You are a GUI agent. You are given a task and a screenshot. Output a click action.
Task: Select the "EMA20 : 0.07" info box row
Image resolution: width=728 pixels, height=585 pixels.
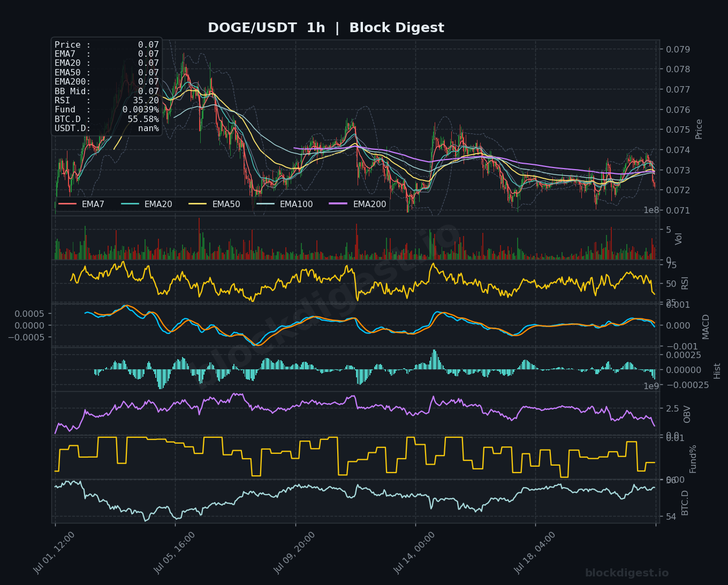click(x=107, y=63)
